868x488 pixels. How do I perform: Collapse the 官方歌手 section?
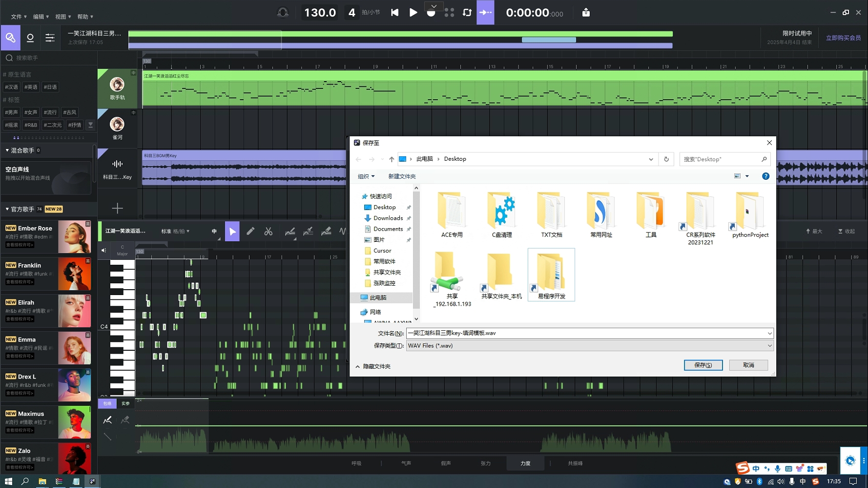click(x=7, y=209)
